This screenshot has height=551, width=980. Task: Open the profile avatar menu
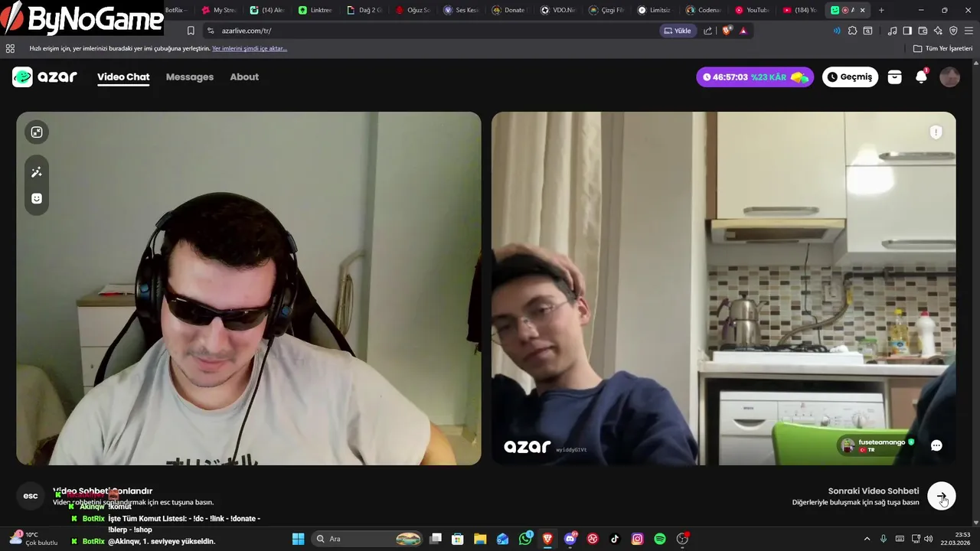point(949,77)
